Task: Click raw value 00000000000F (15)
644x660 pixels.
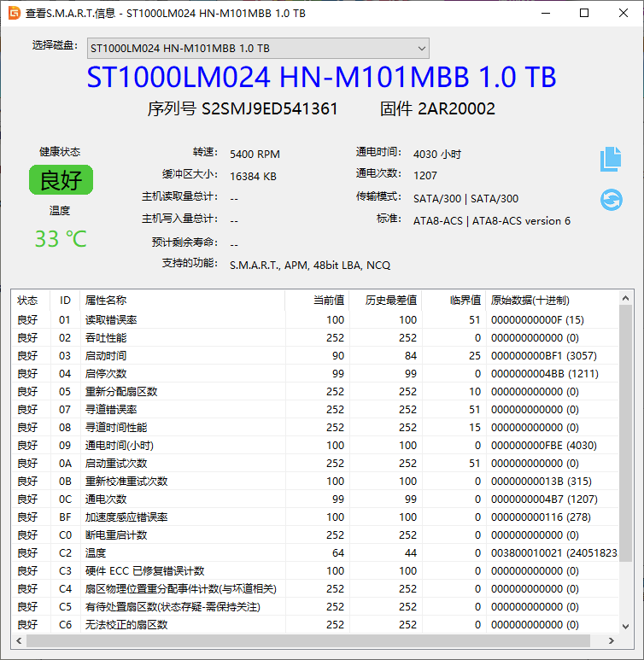Action: coord(537,320)
